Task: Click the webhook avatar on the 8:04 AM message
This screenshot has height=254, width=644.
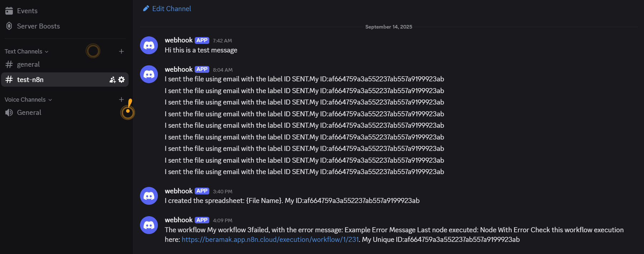Action: pyautogui.click(x=149, y=74)
